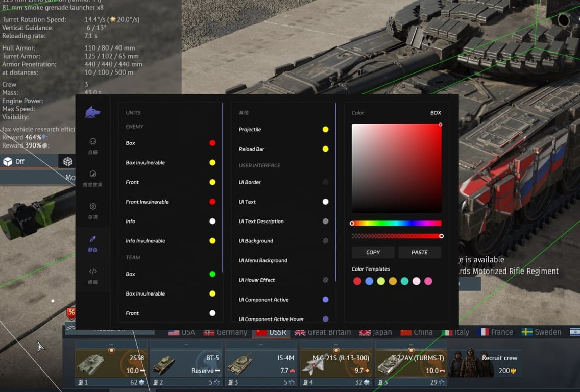Screen dimensions: 580x392
Task: Select the eyedropper color sidebar tab
Action: pos(93,243)
